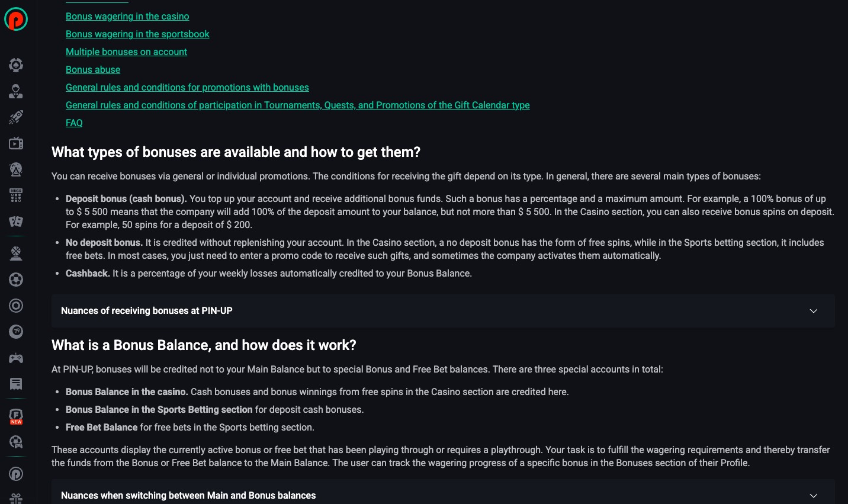Open the card games icon
The height and width of the screenshot is (504, 848).
click(x=16, y=221)
